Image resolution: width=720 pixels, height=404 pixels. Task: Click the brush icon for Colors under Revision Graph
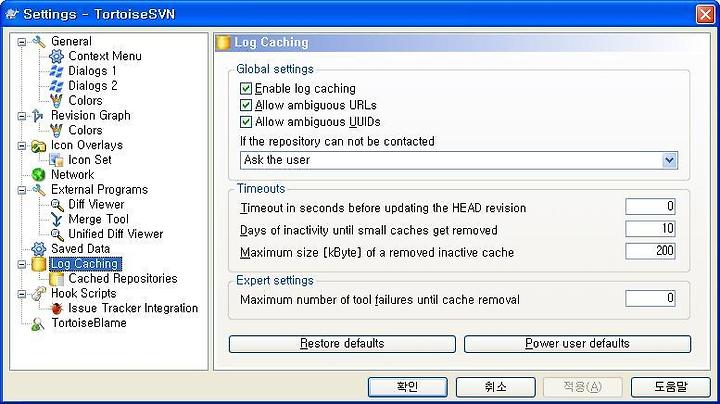coord(56,130)
